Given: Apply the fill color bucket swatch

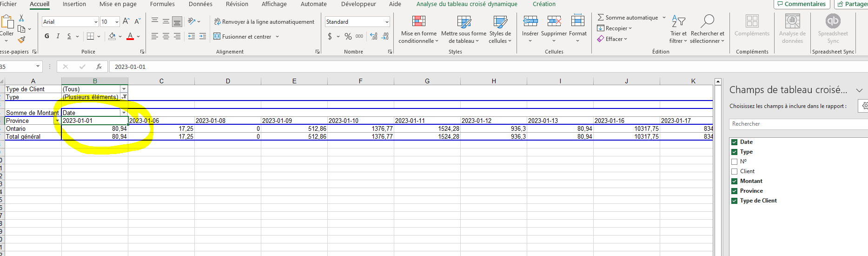Looking at the screenshot, I should 112,36.
